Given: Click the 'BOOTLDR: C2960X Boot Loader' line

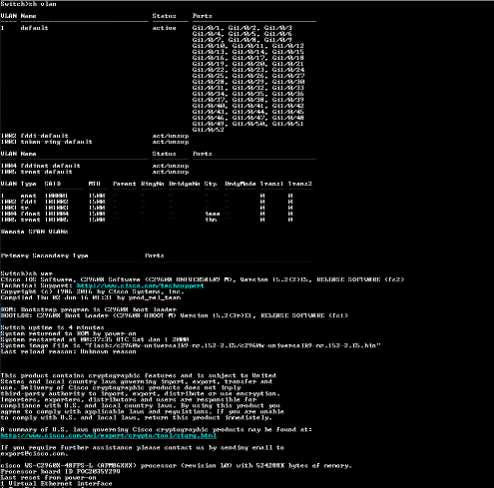Looking at the screenshot, I should [x=174, y=316].
